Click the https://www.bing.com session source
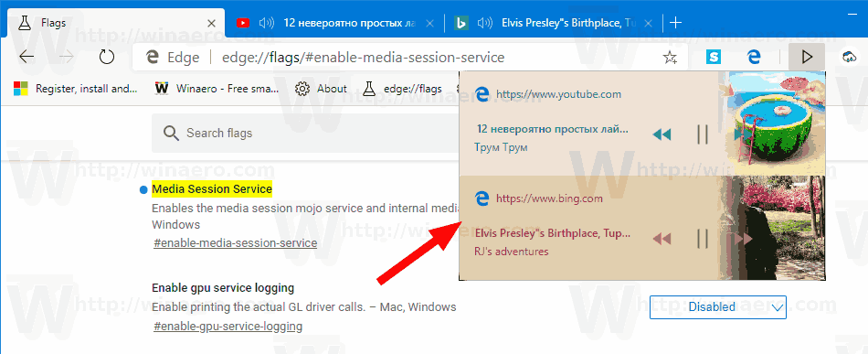The image size is (868, 354). [x=549, y=198]
